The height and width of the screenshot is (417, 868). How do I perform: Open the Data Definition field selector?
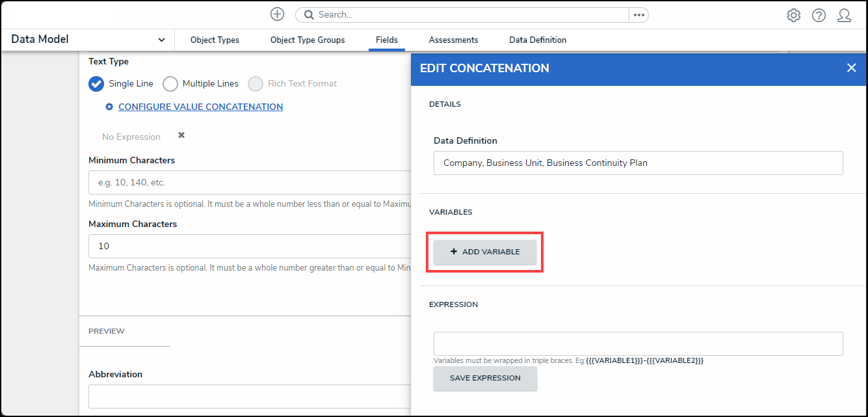pos(638,163)
